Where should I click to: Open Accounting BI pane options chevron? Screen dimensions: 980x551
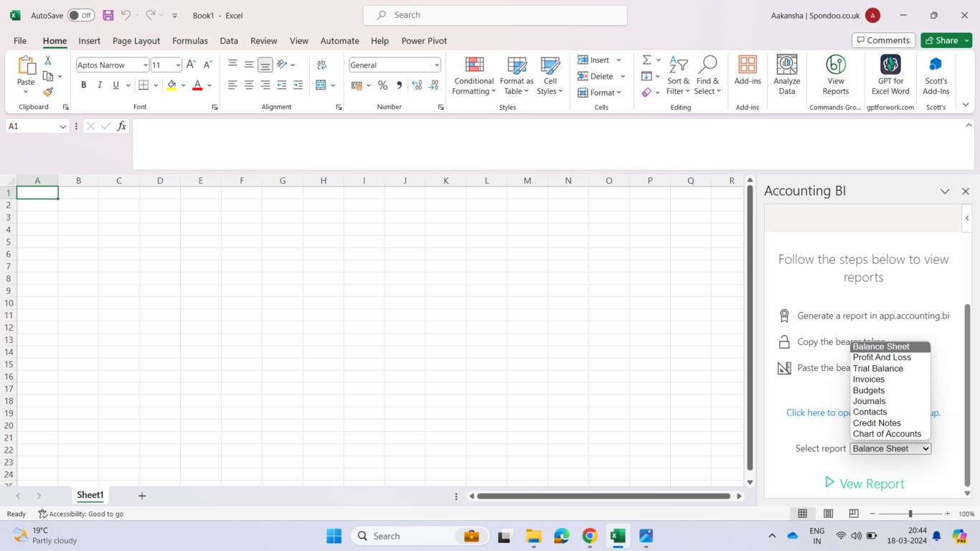click(945, 192)
